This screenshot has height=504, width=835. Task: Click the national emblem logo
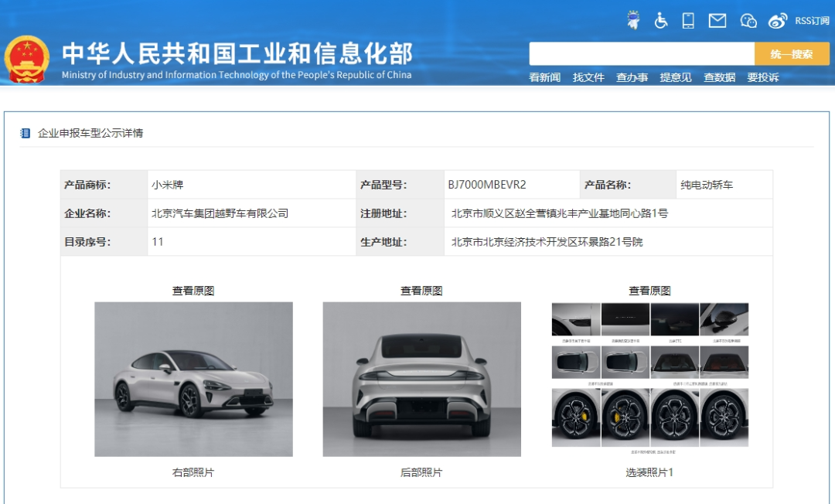[27, 59]
